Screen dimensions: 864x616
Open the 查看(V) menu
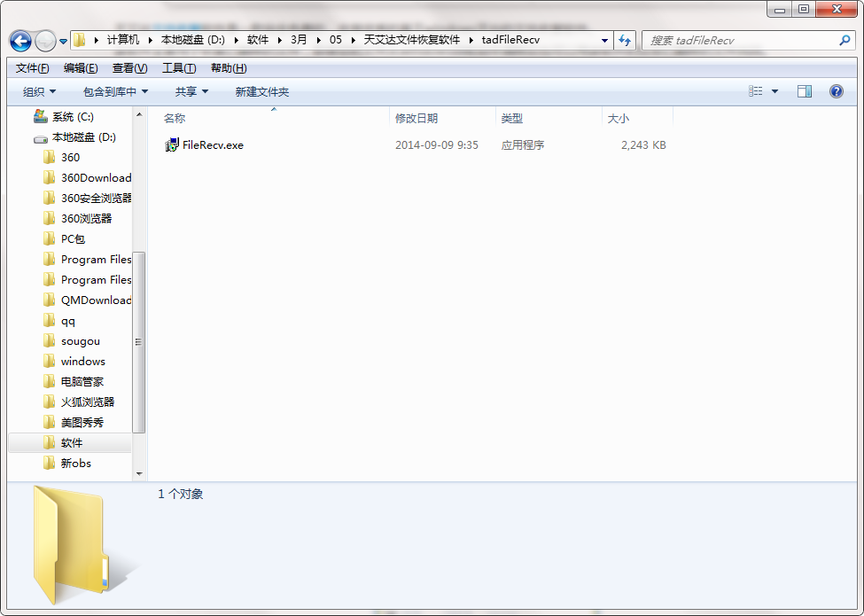[x=129, y=67]
